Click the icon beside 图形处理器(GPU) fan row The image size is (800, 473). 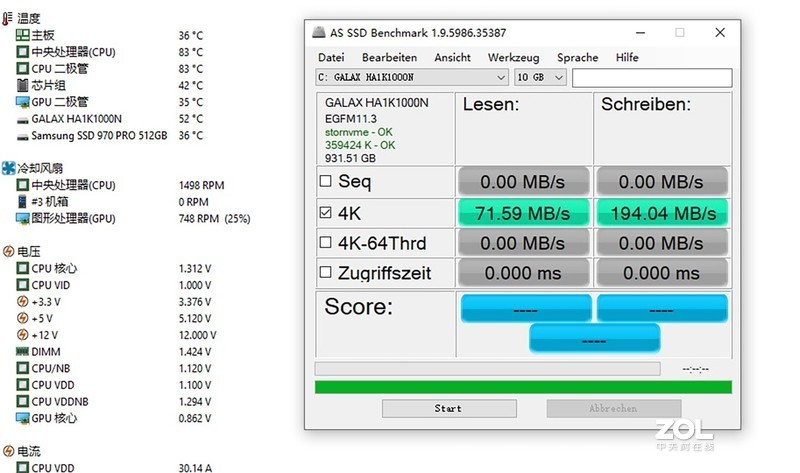pos(22,219)
